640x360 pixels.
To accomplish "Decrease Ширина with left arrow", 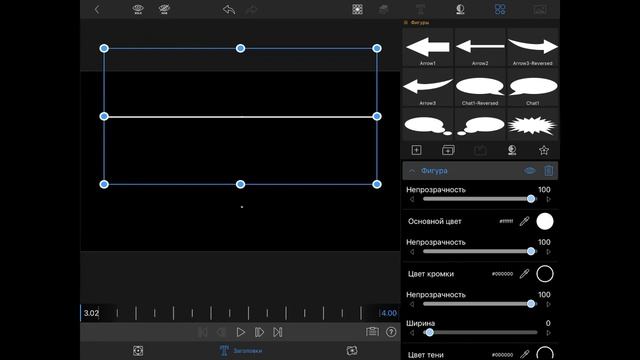I will tap(412, 333).
